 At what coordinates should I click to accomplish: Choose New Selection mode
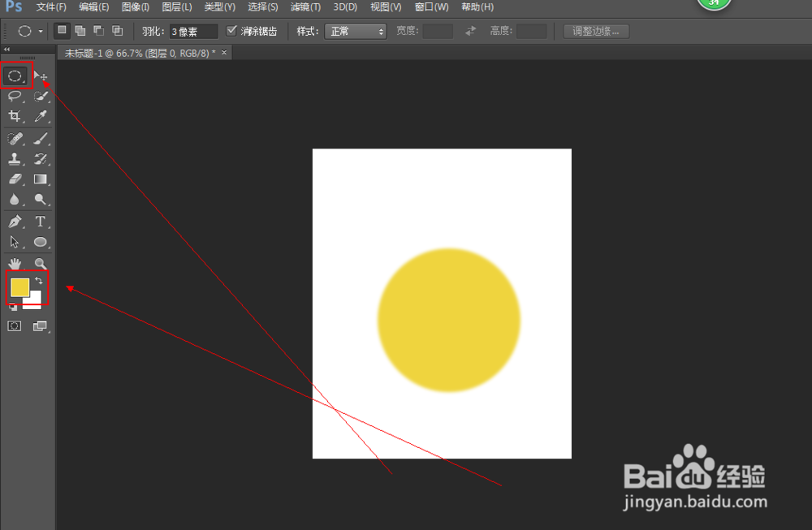click(63, 31)
